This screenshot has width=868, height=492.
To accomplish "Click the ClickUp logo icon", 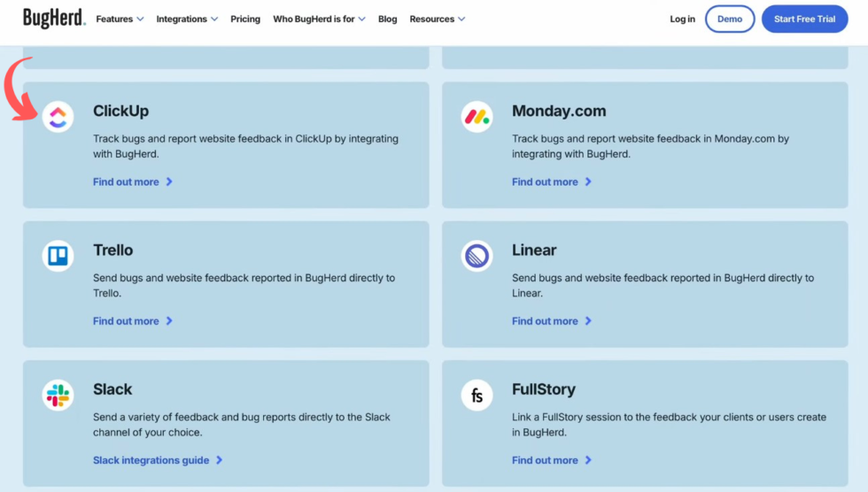I will click(x=58, y=117).
